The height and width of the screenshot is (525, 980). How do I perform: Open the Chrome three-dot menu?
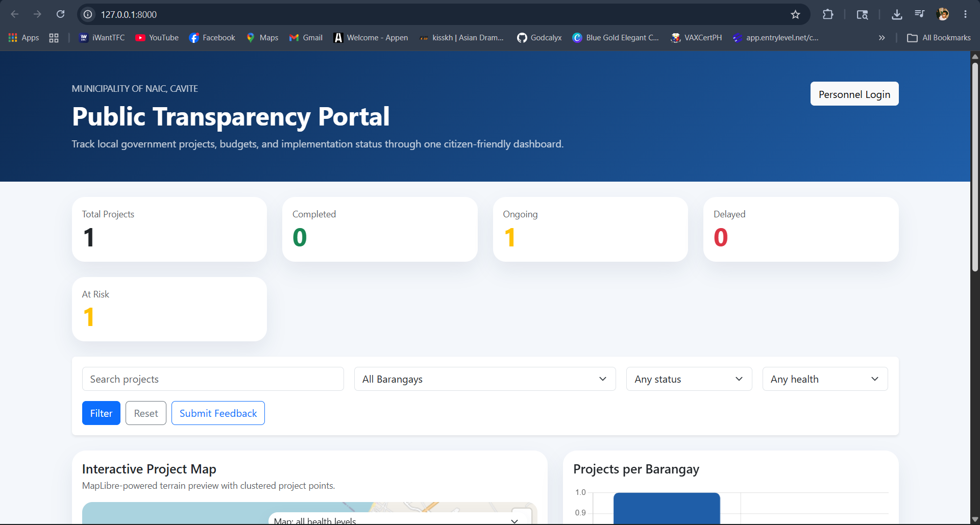[965, 14]
